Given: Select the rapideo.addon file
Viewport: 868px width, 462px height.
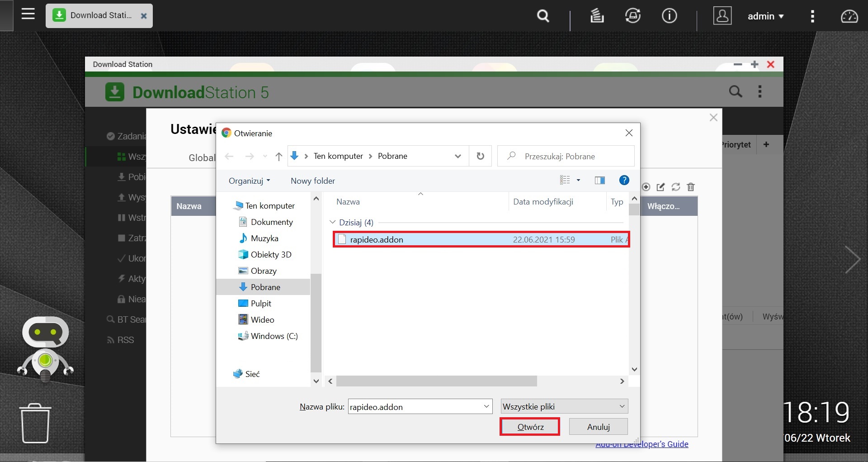Looking at the screenshot, I should pyautogui.click(x=481, y=239).
